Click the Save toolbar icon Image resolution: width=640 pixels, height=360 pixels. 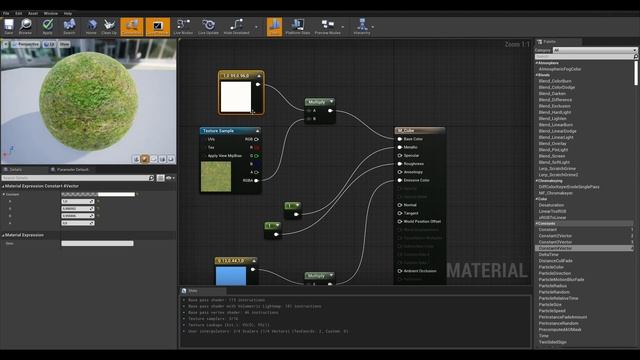tap(9, 27)
